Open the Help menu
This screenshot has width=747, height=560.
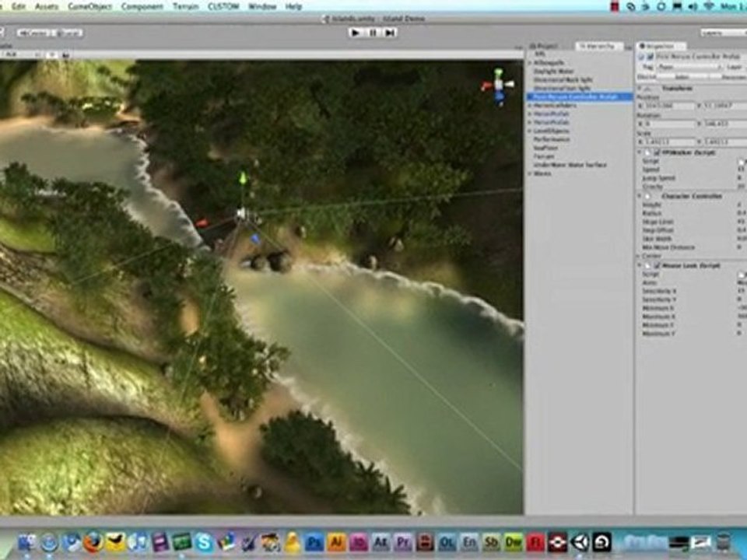(x=293, y=6)
